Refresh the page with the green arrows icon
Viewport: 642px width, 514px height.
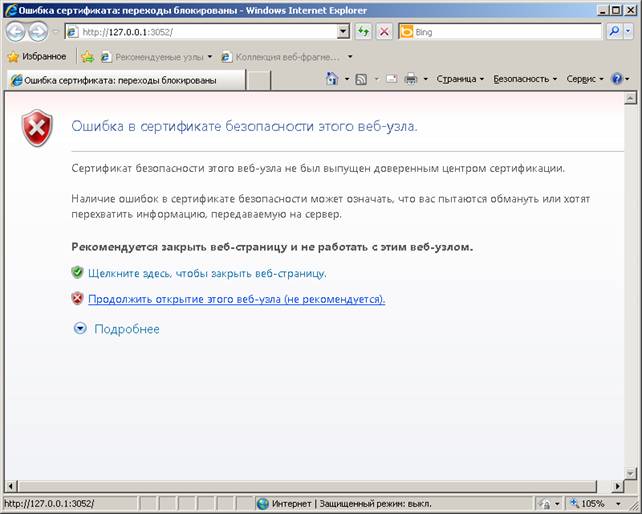(364, 32)
